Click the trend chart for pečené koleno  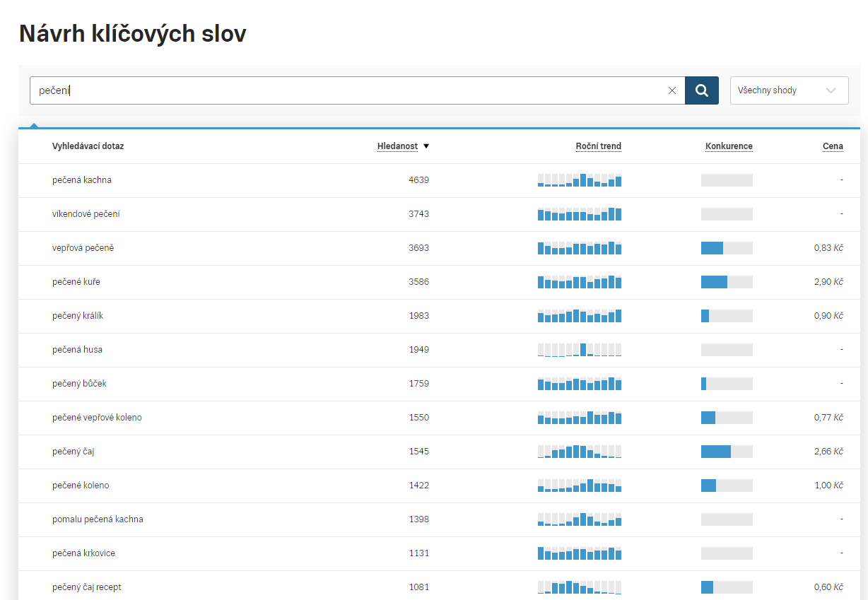(x=580, y=486)
